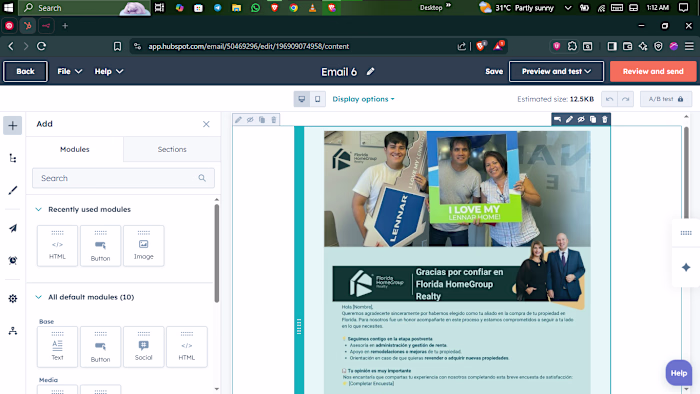Open the send paper plane icon in sidebar
The height and width of the screenshot is (394, 700).
[12, 228]
